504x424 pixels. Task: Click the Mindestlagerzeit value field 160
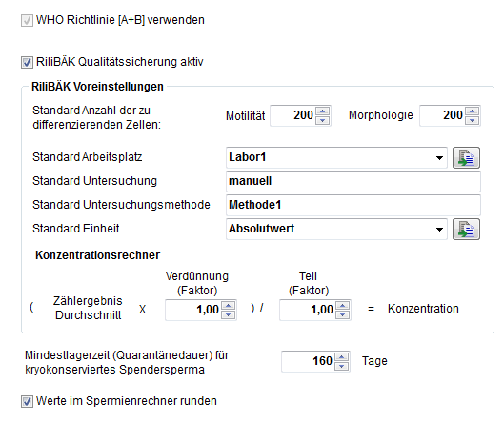(x=308, y=361)
